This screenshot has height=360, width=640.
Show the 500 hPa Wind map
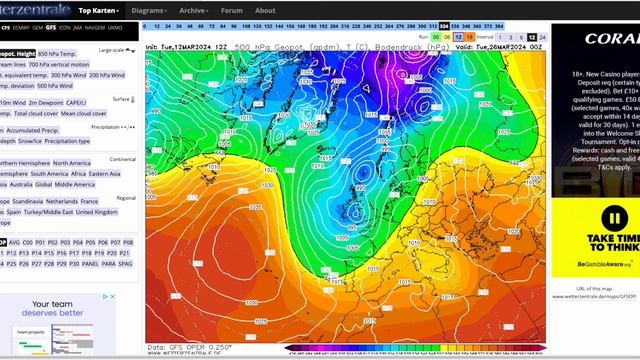[55, 86]
